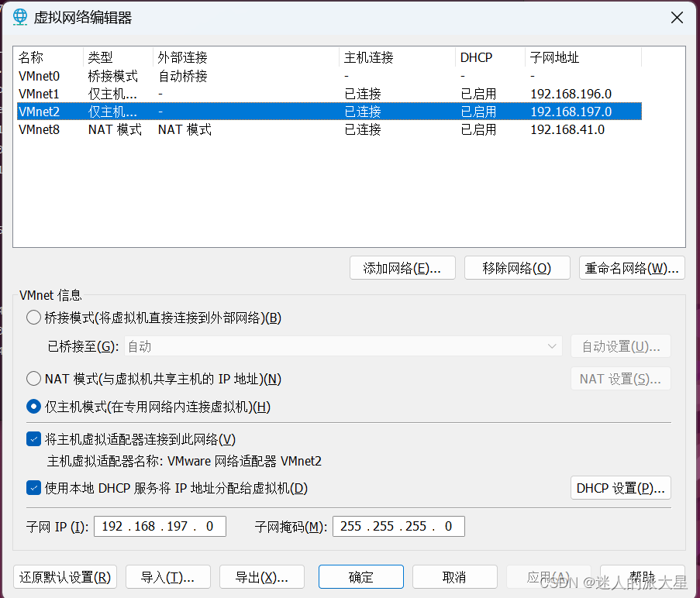Close the 虚拟网络编辑器 dialog
The image size is (700, 598).
pyautogui.click(x=677, y=18)
